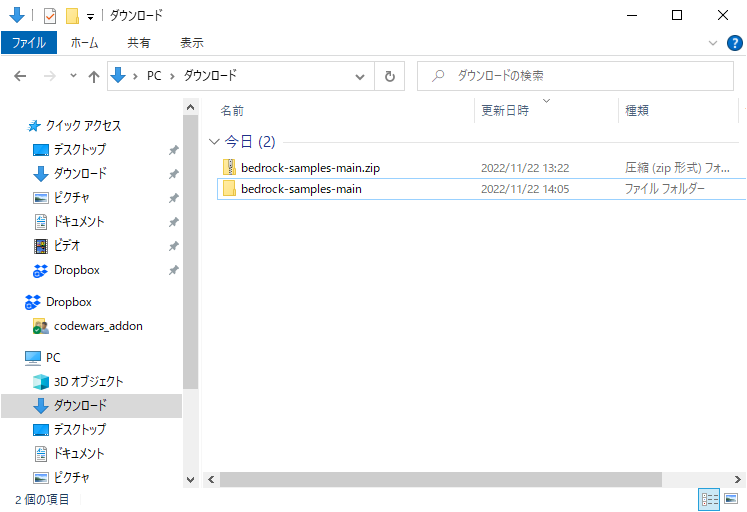Click navigation pane scroll down arrow
The image size is (747, 512).
(191, 480)
